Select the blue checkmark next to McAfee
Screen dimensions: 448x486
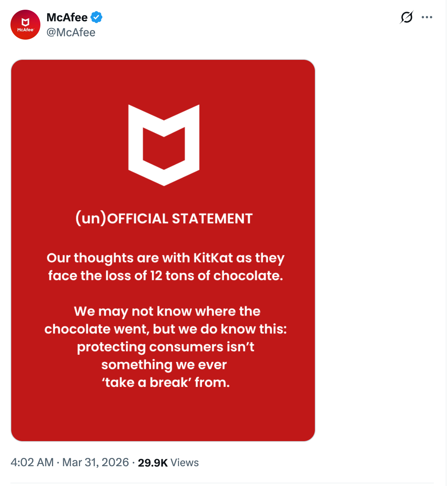click(x=96, y=17)
